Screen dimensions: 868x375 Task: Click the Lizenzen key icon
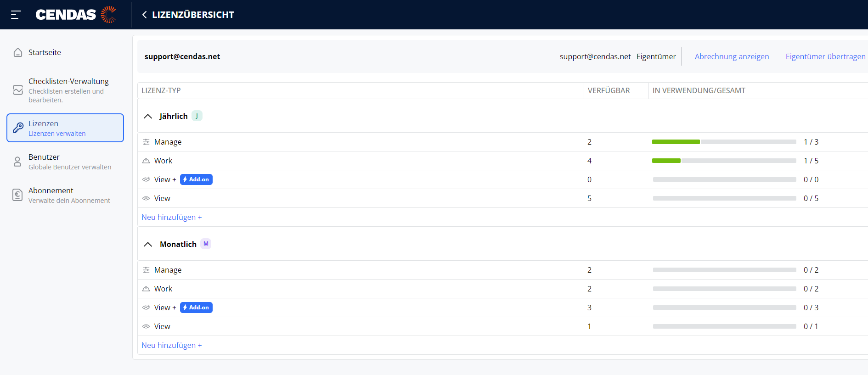18,128
